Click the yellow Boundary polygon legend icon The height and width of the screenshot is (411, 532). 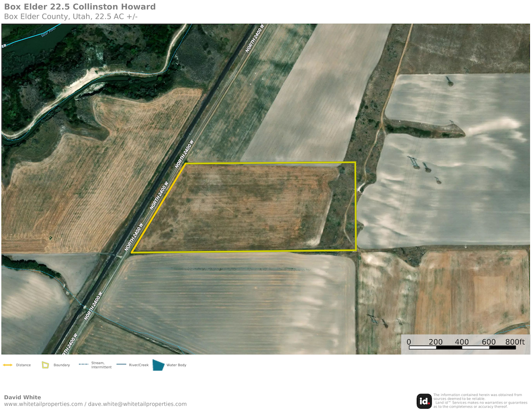46,365
